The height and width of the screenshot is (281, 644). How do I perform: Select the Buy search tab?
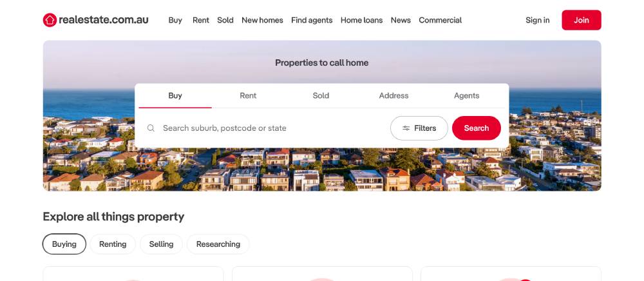coord(175,96)
